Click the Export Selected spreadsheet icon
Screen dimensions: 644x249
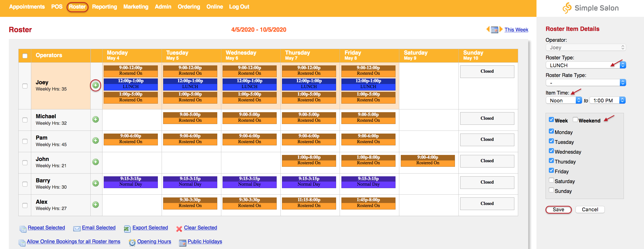pos(127,229)
